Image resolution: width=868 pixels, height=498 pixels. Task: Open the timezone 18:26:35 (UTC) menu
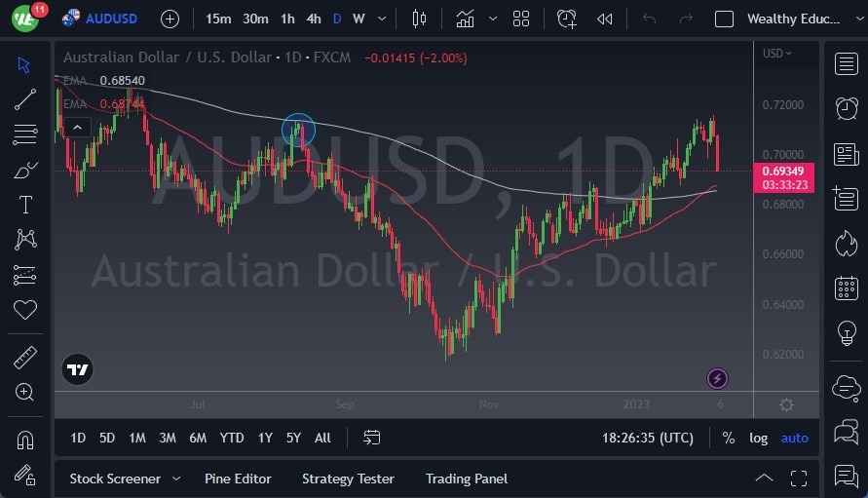(x=648, y=439)
